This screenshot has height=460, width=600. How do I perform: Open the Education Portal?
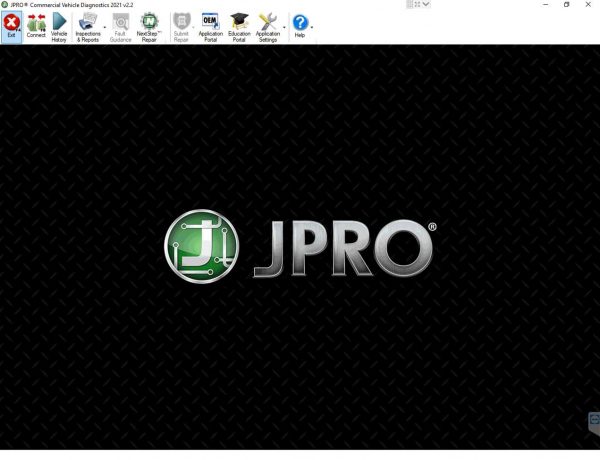pyautogui.click(x=239, y=26)
